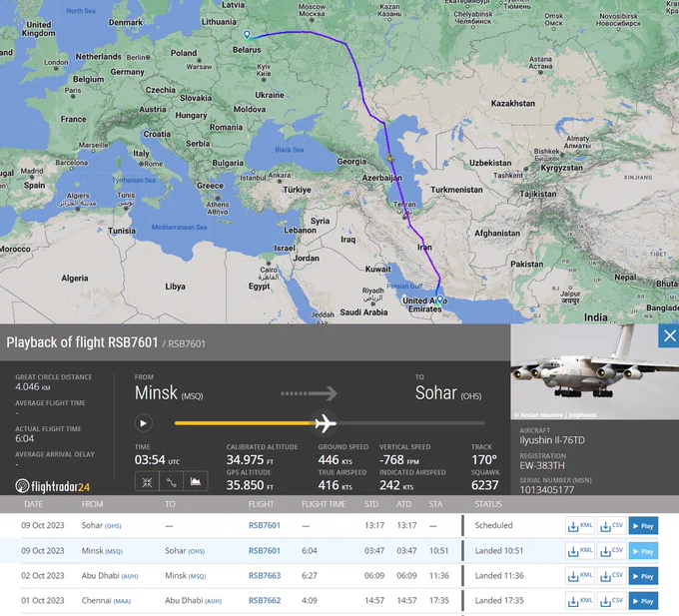Image resolution: width=679 pixels, height=616 pixels.
Task: Download KML for the Abu Dhabi to Minsk flight
Action: tap(580, 576)
